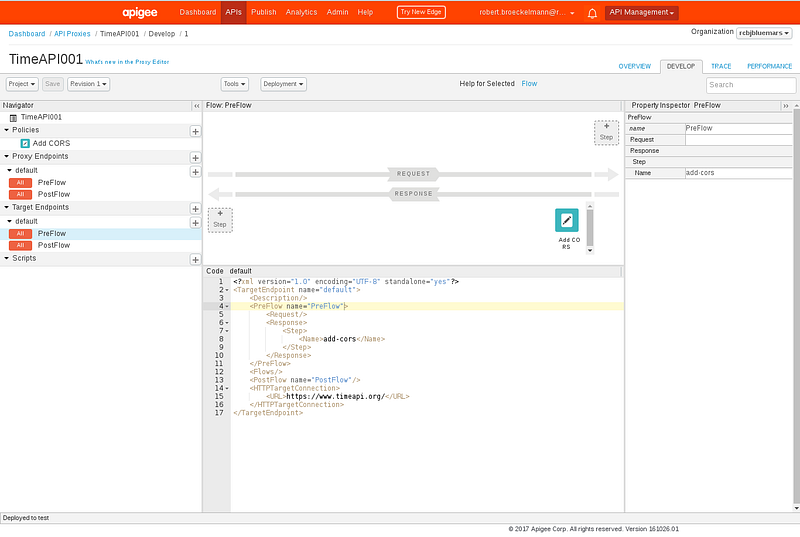Switch to the TRACE tab

[721, 66]
